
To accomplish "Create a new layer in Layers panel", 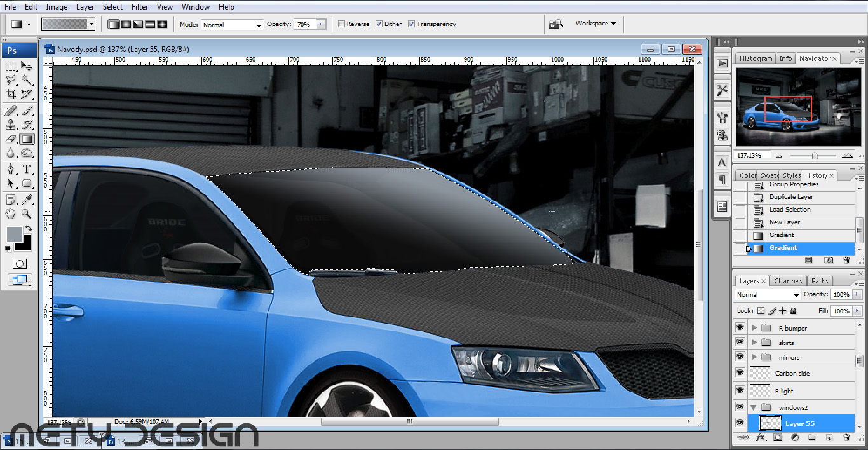I will pos(829,438).
